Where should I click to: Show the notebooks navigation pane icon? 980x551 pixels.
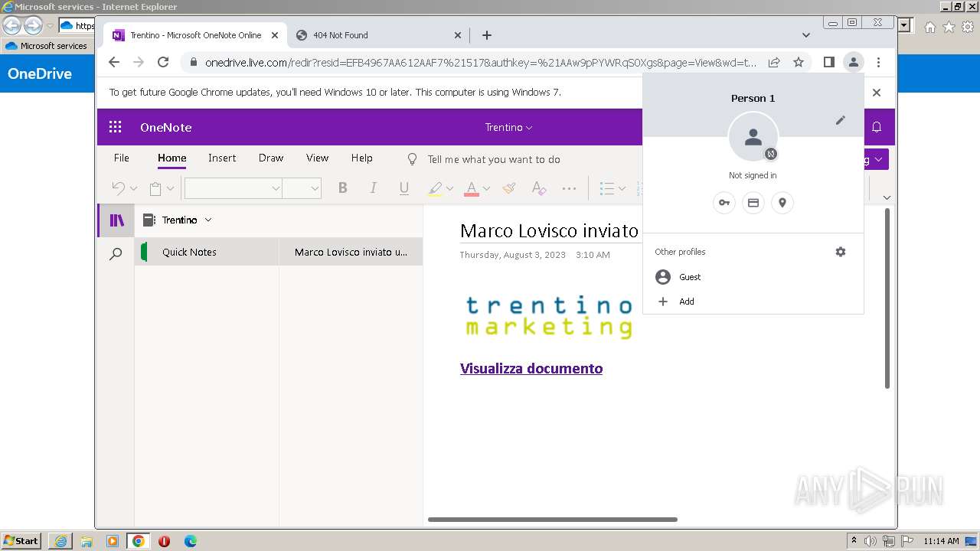click(116, 220)
